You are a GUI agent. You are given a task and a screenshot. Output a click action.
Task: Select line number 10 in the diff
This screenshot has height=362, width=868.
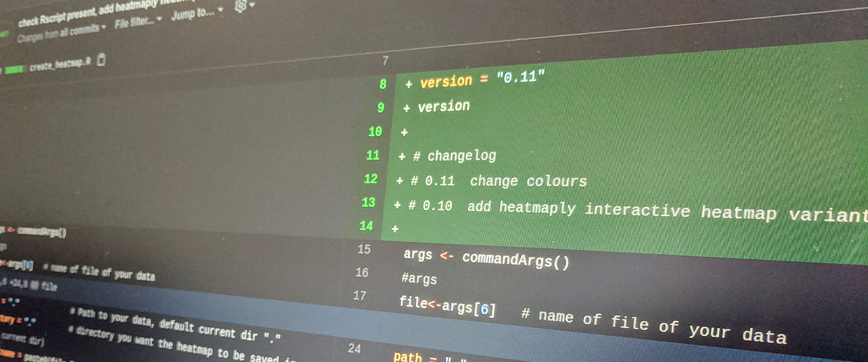pyautogui.click(x=375, y=132)
